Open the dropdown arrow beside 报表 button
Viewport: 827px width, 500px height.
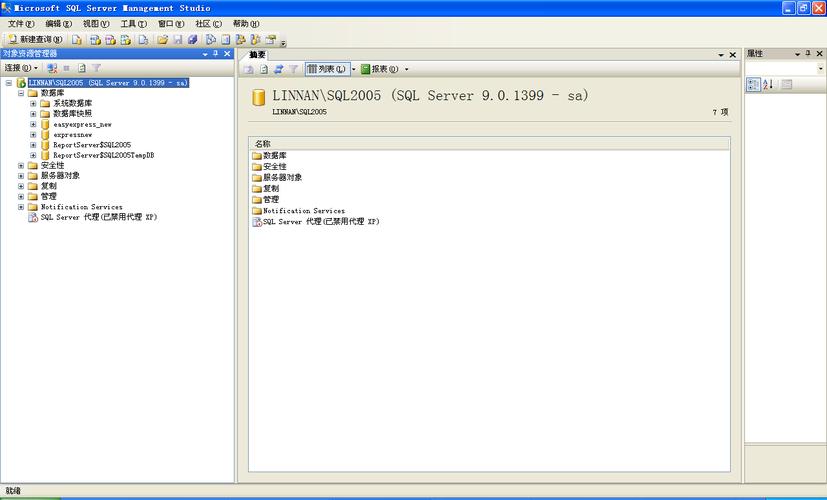(x=406, y=69)
